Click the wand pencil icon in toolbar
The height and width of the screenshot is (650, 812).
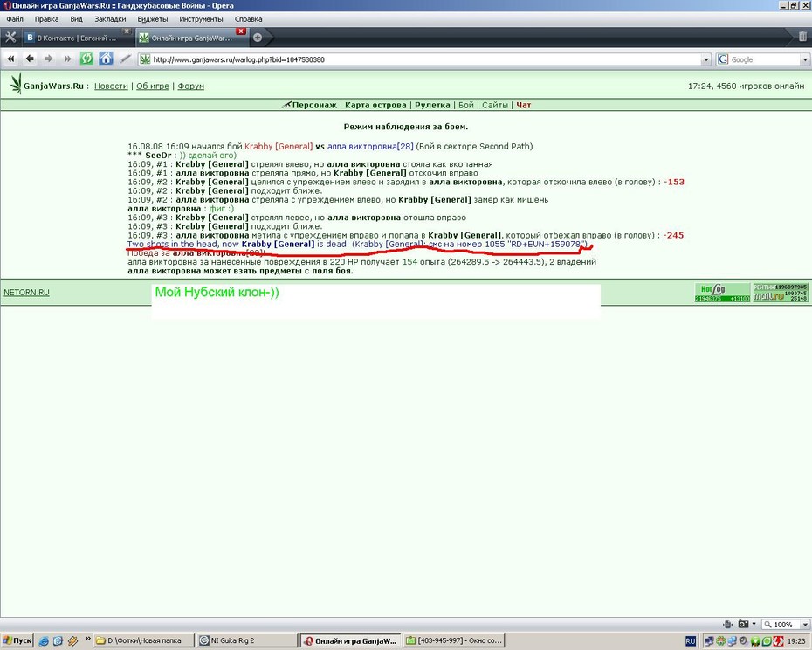point(125,59)
